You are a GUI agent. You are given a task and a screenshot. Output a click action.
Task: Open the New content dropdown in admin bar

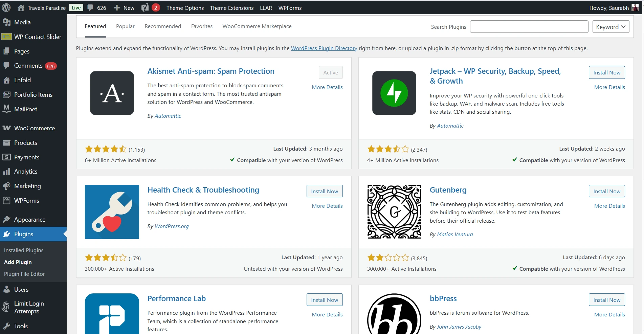[124, 8]
